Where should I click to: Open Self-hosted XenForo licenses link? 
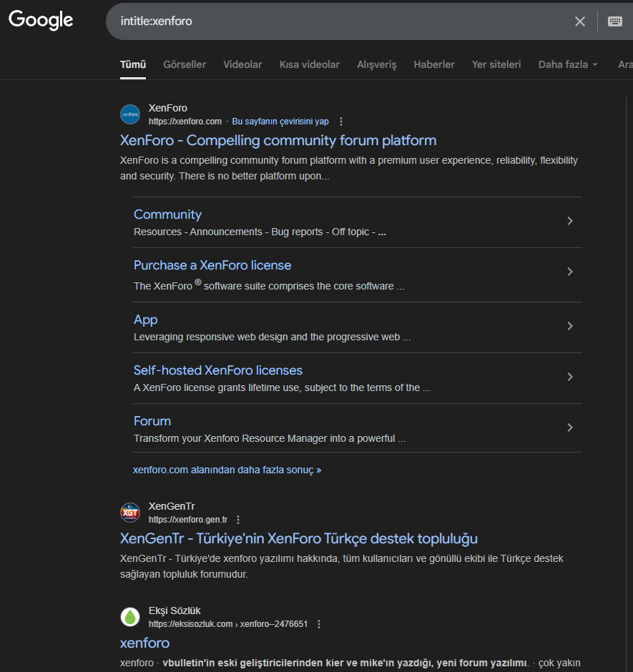click(218, 370)
